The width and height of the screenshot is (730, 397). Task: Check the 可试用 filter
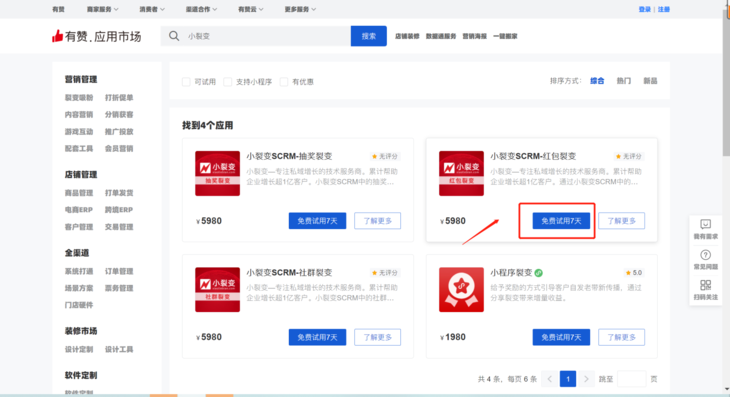186,82
